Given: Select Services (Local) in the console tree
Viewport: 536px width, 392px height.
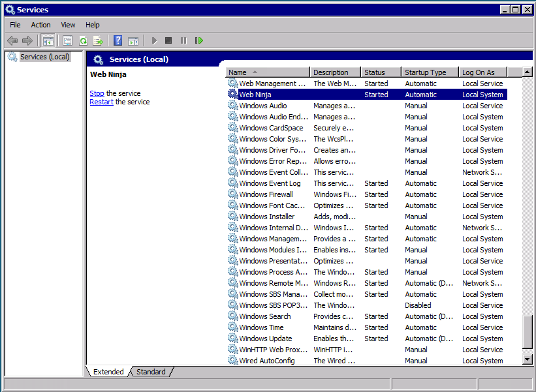Looking at the screenshot, I should click(44, 57).
